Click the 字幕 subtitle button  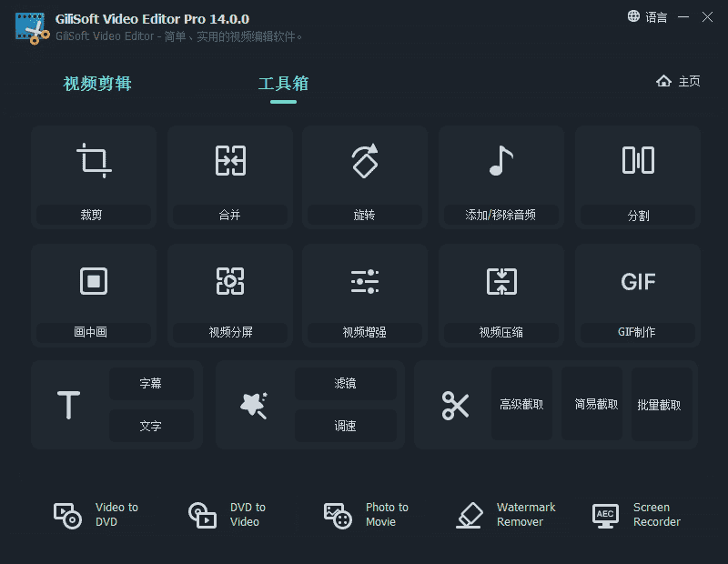tap(151, 384)
